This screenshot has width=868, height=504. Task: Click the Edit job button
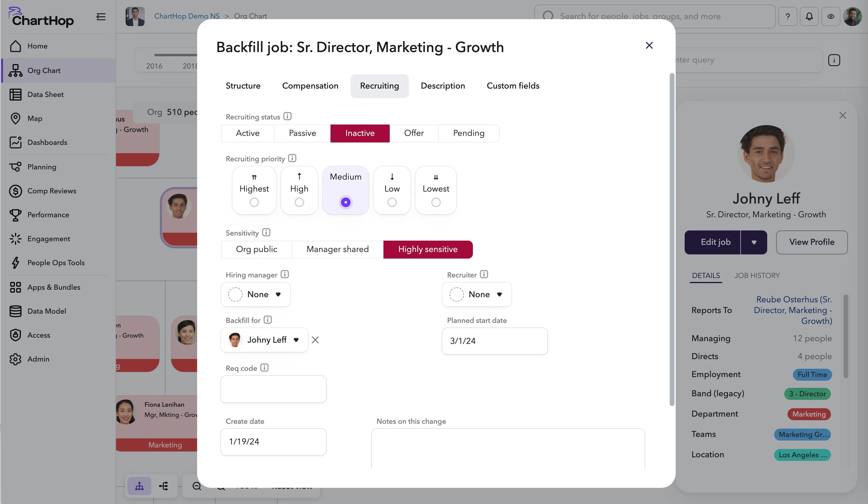[x=712, y=242]
